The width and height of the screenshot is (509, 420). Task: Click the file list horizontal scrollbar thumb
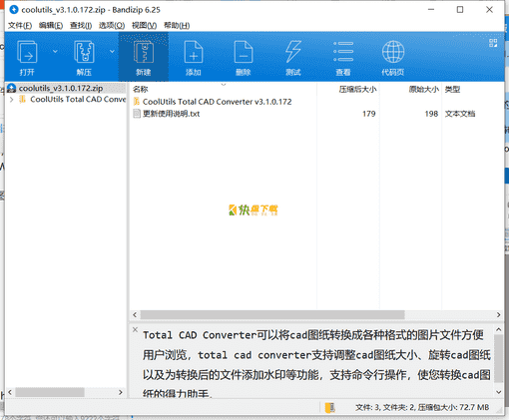tap(272, 314)
